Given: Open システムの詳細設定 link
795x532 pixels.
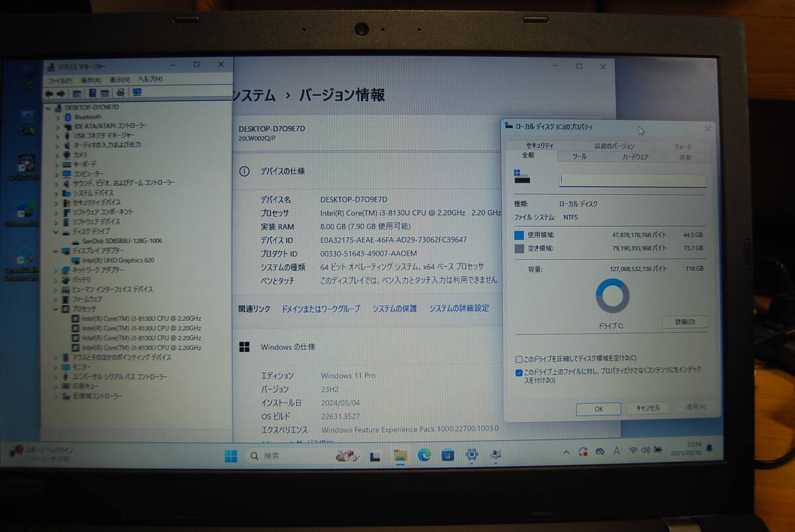Looking at the screenshot, I should pyautogui.click(x=459, y=308).
